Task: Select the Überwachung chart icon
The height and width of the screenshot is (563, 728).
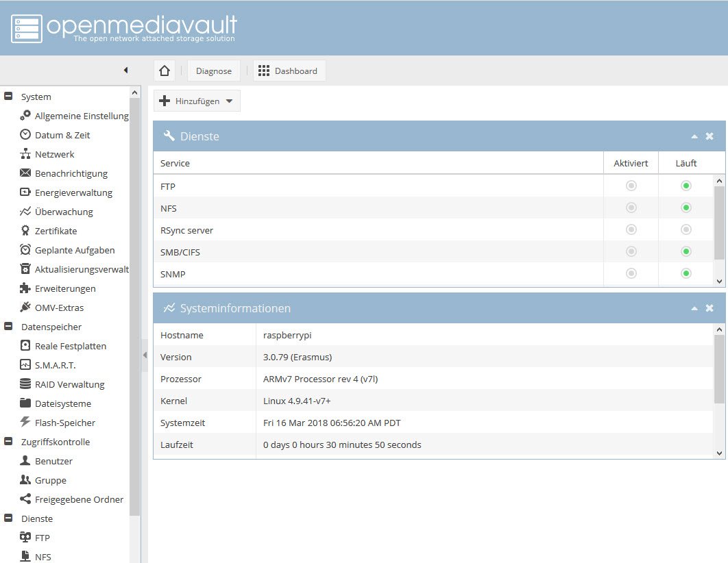Action: 25,212
